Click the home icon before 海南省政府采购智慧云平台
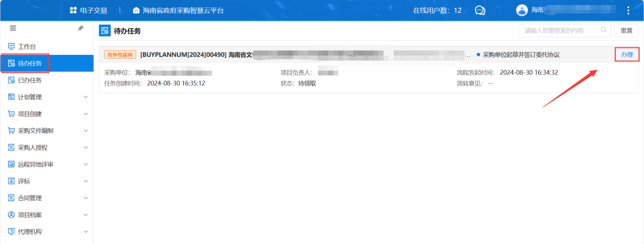This screenshot has width=644, height=244. (x=136, y=11)
